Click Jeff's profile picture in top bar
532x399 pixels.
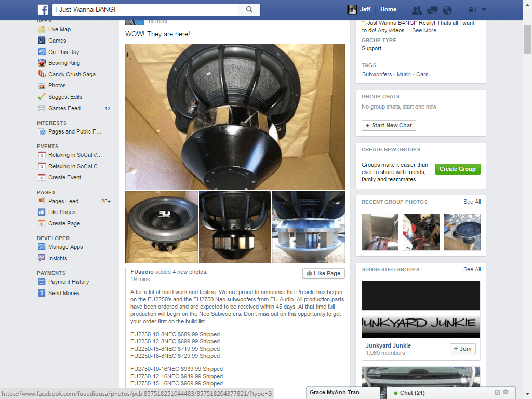(x=352, y=9)
